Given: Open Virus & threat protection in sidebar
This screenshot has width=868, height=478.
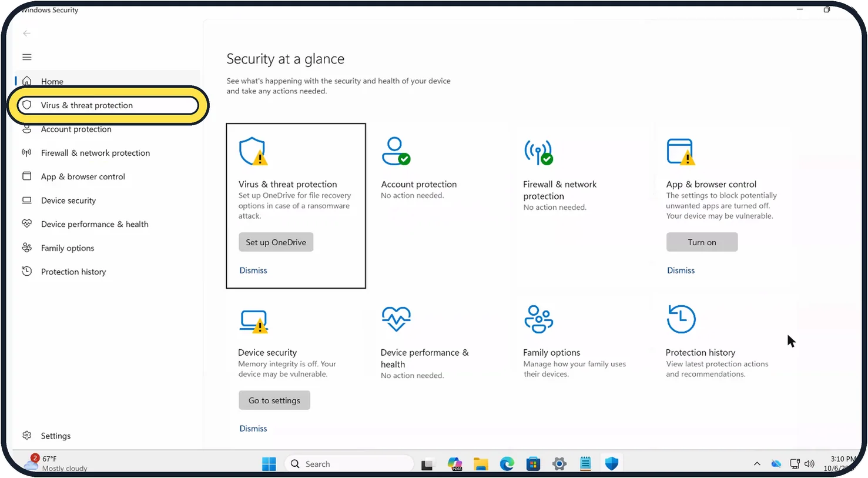Looking at the screenshot, I should pos(108,105).
